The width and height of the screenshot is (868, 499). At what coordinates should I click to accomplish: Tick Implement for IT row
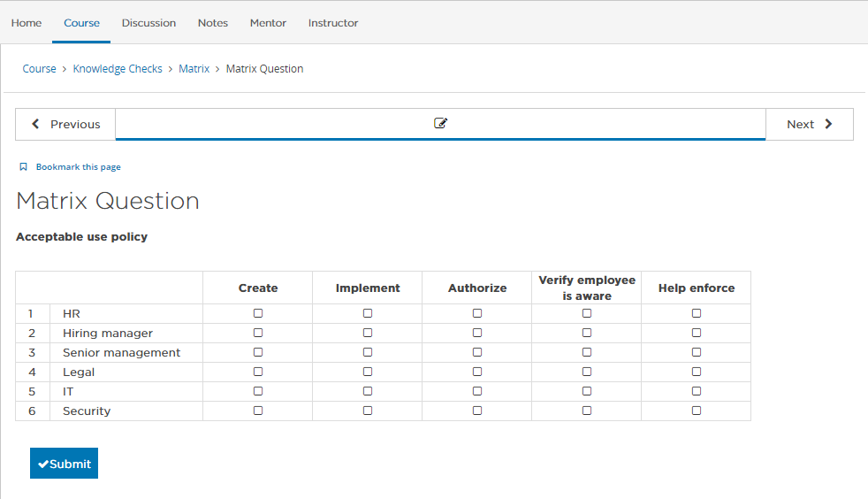(368, 391)
